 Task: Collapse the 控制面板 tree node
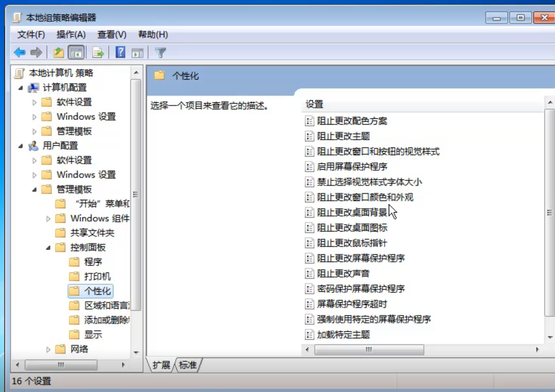[x=48, y=248]
